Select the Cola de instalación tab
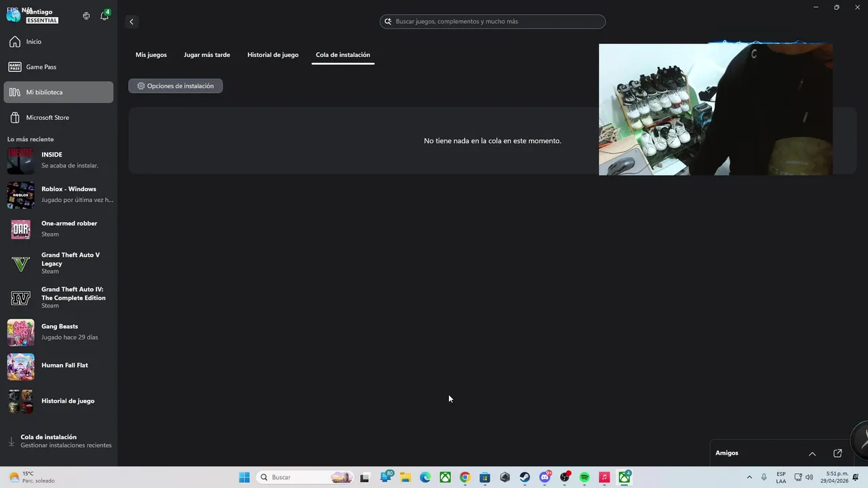Screen dimensions: 868x488 [343, 55]
